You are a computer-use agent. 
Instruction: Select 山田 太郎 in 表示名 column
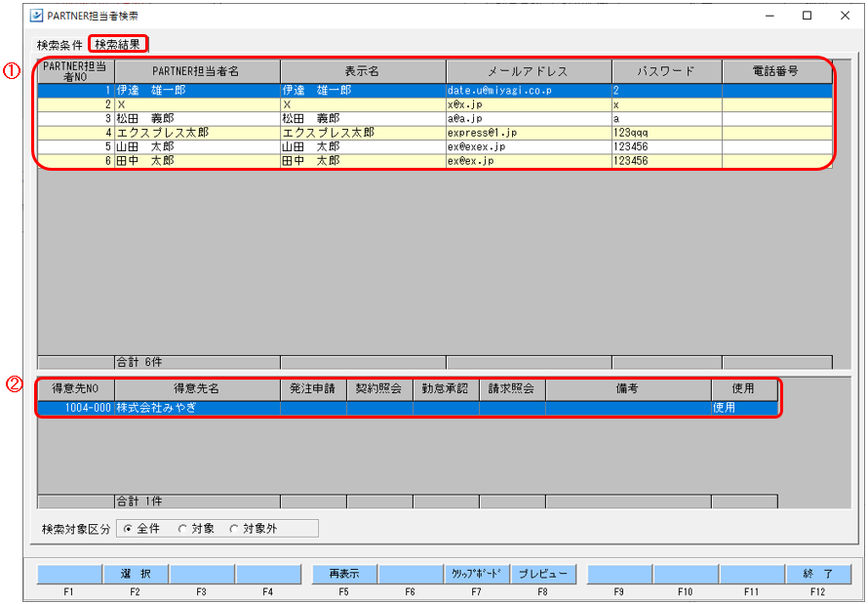[x=363, y=146]
